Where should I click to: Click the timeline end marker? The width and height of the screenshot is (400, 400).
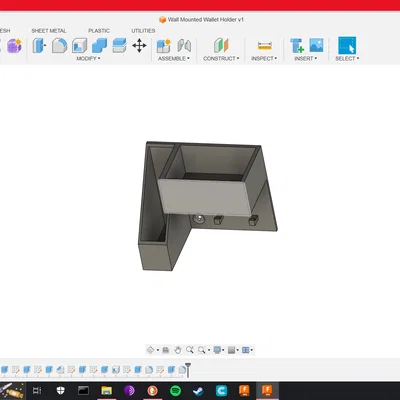click(x=188, y=370)
